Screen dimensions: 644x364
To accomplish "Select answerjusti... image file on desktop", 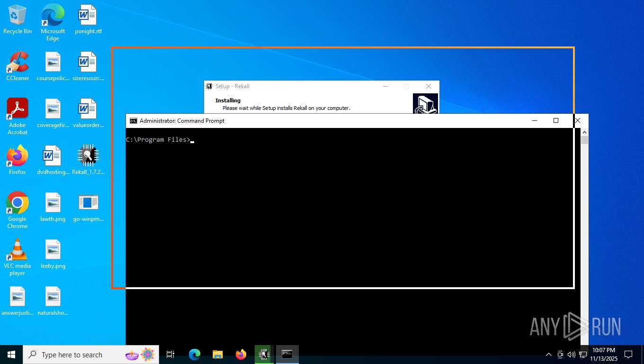I will (18, 301).
